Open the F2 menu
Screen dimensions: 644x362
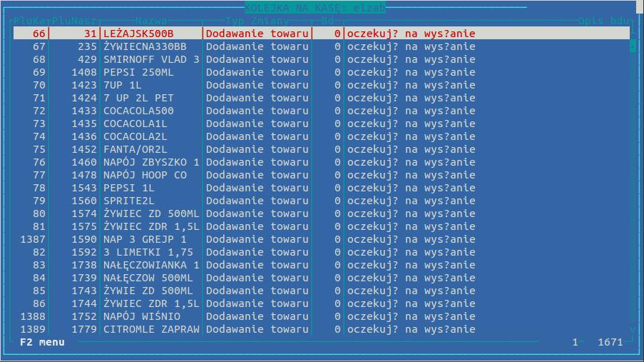(42, 342)
